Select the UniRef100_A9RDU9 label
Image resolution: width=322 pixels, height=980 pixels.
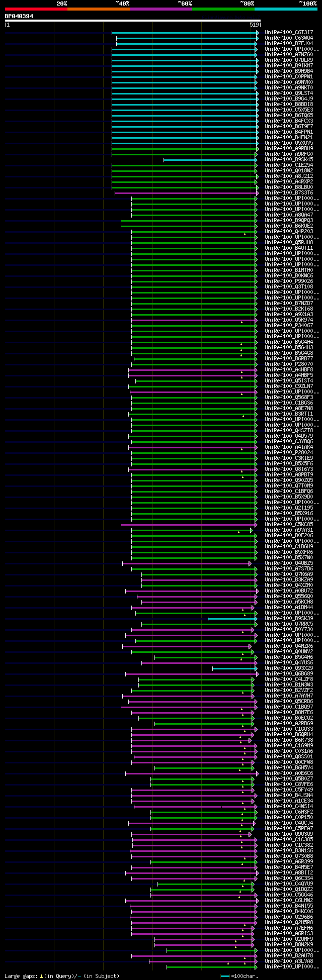[289, 148]
